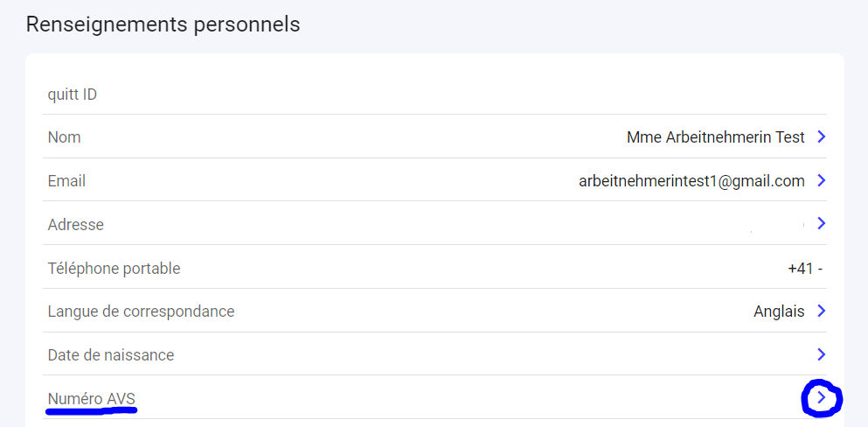Click the chevron next to Nom
The height and width of the screenshot is (427, 868).
(821, 137)
